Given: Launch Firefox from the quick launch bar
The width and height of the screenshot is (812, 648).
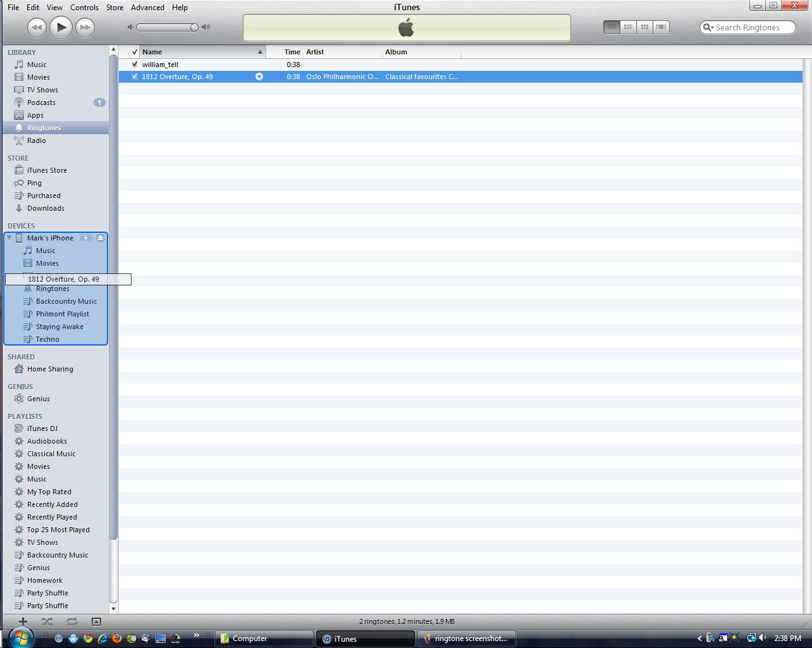Looking at the screenshot, I should (x=117, y=639).
